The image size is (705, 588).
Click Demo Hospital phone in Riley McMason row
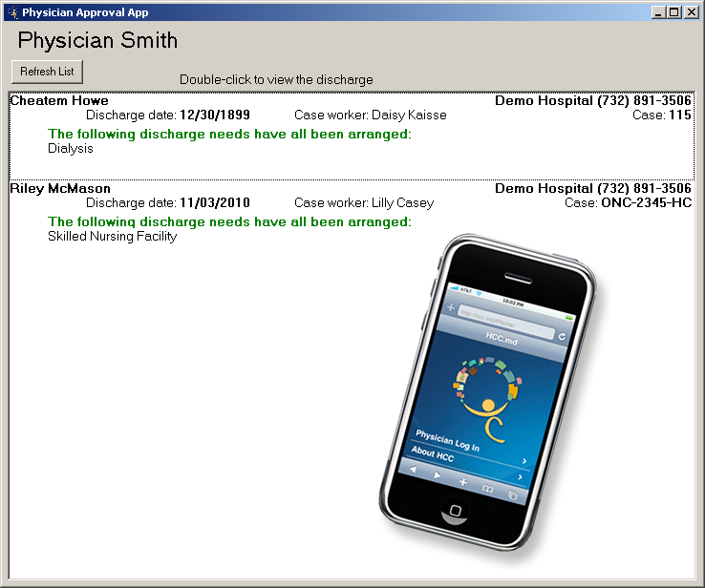tap(593, 189)
